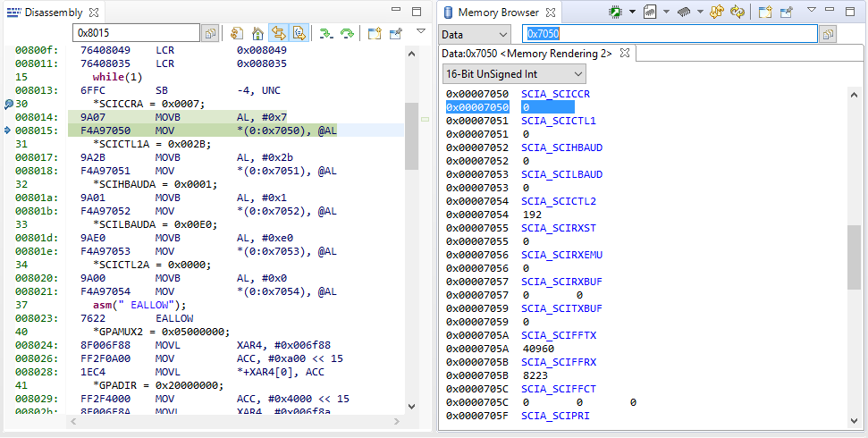The width and height of the screenshot is (868, 438).
Task: Click the 0x7050 memory address field
Action: pyautogui.click(x=670, y=34)
